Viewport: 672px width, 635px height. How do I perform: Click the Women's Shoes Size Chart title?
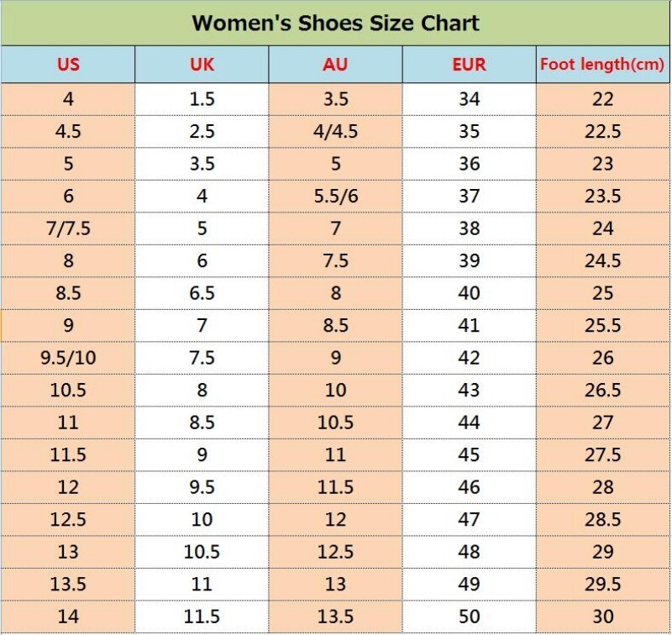click(335, 24)
